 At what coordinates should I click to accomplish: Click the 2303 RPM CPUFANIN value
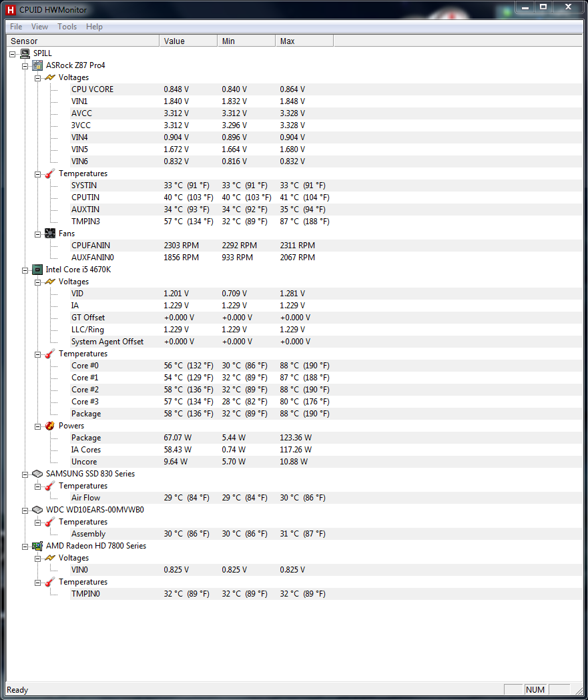182,246
